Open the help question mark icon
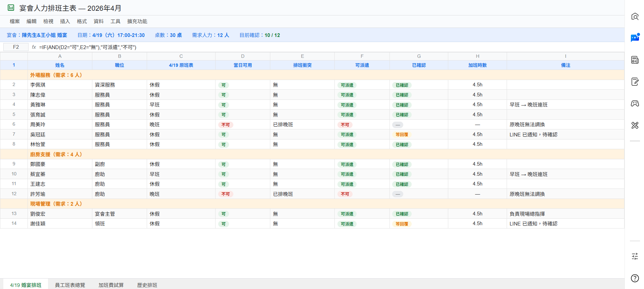Screen dimensions: 644x289 (635, 278)
